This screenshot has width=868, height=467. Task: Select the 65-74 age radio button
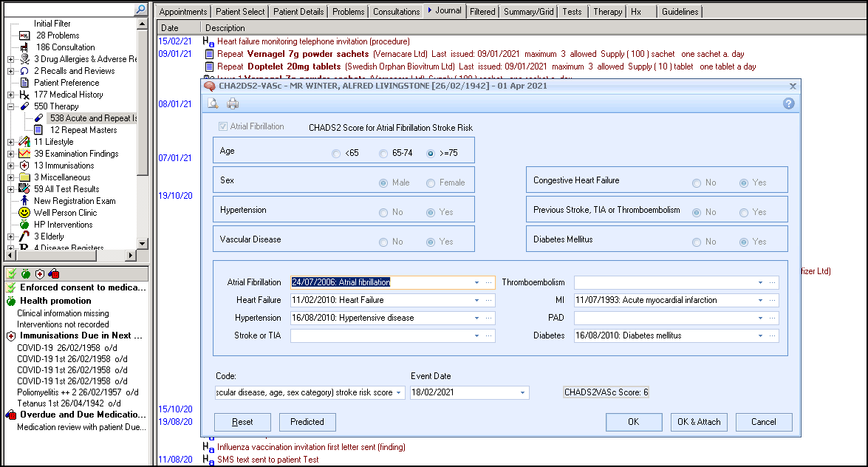[383, 154]
